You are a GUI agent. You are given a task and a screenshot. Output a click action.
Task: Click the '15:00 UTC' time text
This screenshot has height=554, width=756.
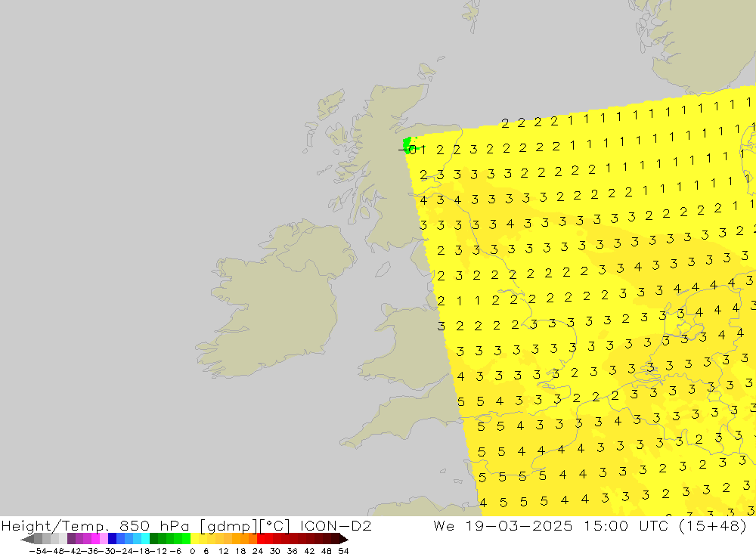tap(626, 525)
